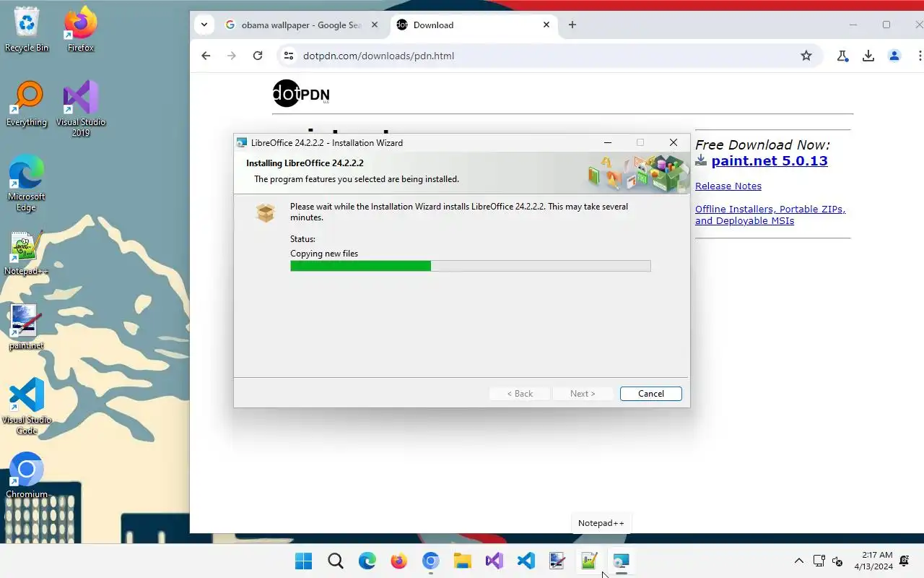Open the Microsoft Edge desktop shortcut
Viewport: 924px width, 578px height.
click(x=27, y=183)
